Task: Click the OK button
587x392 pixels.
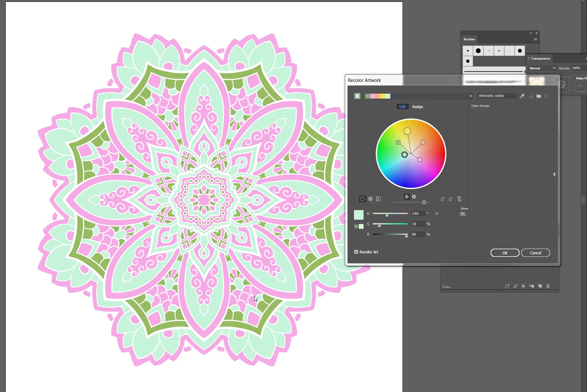Action: pyautogui.click(x=505, y=253)
